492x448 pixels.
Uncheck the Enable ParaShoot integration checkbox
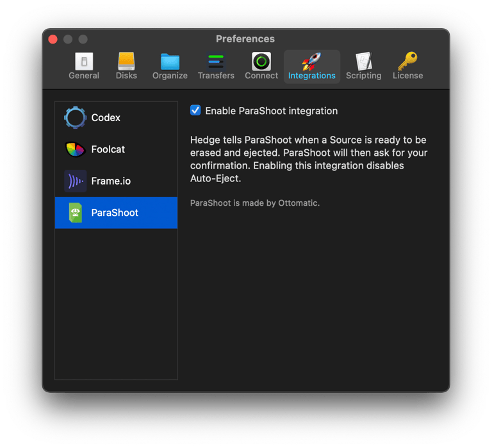(195, 110)
